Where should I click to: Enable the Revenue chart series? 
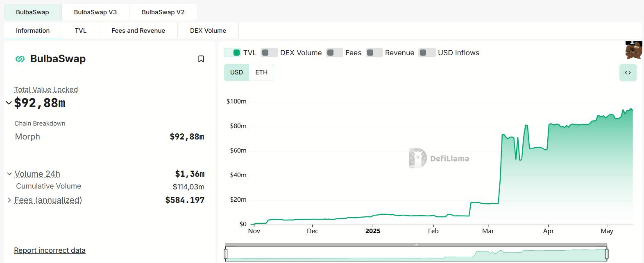tap(374, 53)
